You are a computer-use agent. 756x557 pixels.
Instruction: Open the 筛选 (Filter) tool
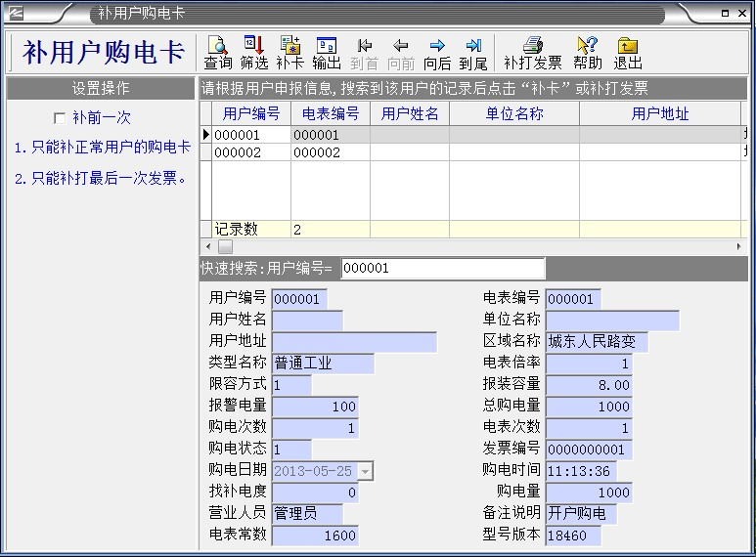254,53
